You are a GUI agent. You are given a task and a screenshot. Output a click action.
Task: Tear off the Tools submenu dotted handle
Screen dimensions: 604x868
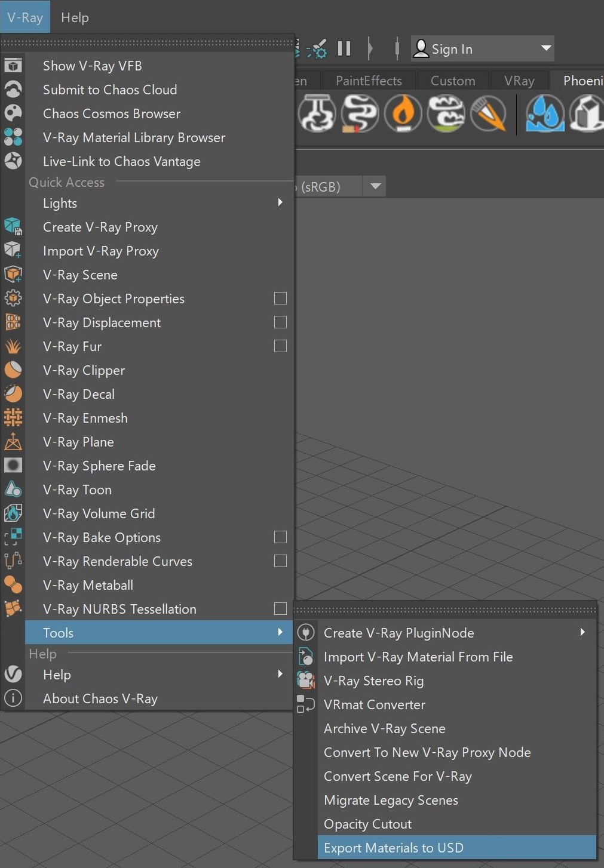(x=445, y=610)
